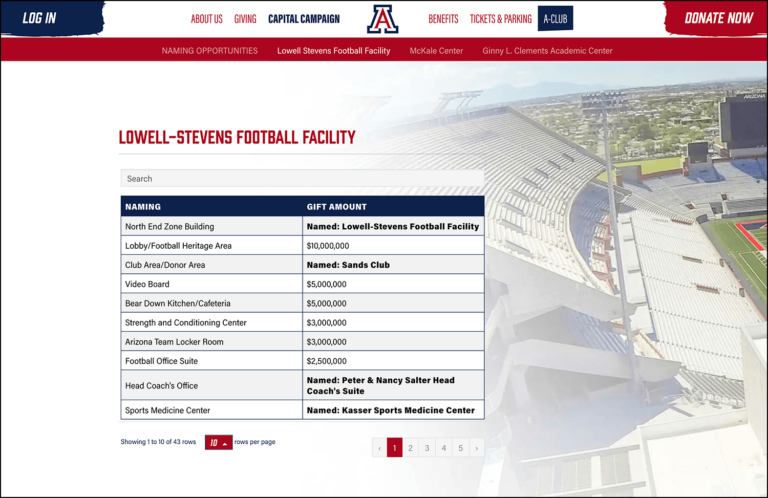
Task: Select Capital Campaign menu item
Action: click(x=304, y=19)
